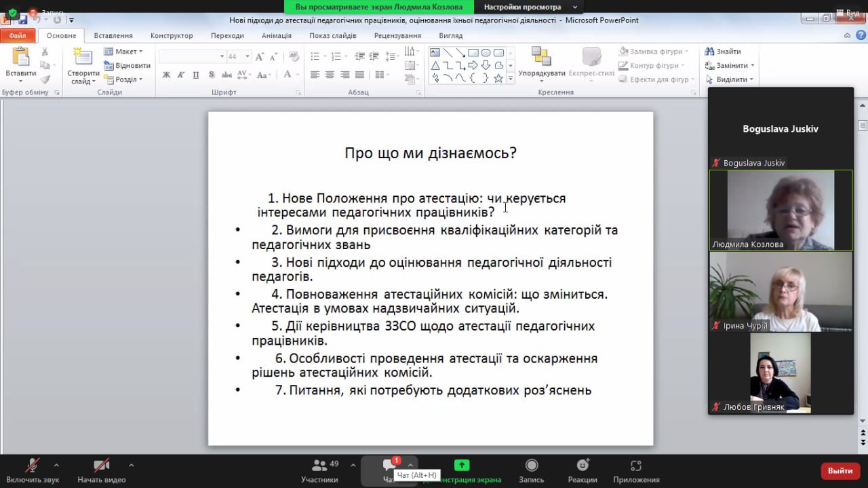Open the Анімація ribbon tab
Screen dimensions: 868x488
click(x=277, y=35)
